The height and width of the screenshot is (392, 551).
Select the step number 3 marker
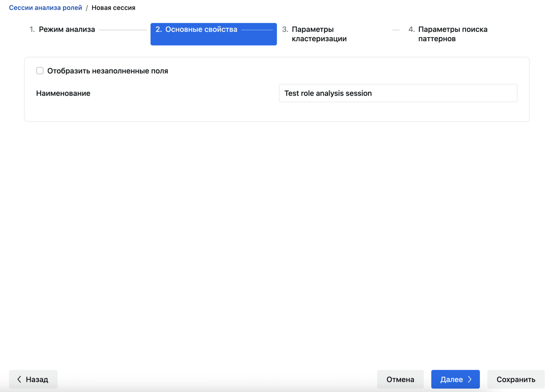pos(285,29)
